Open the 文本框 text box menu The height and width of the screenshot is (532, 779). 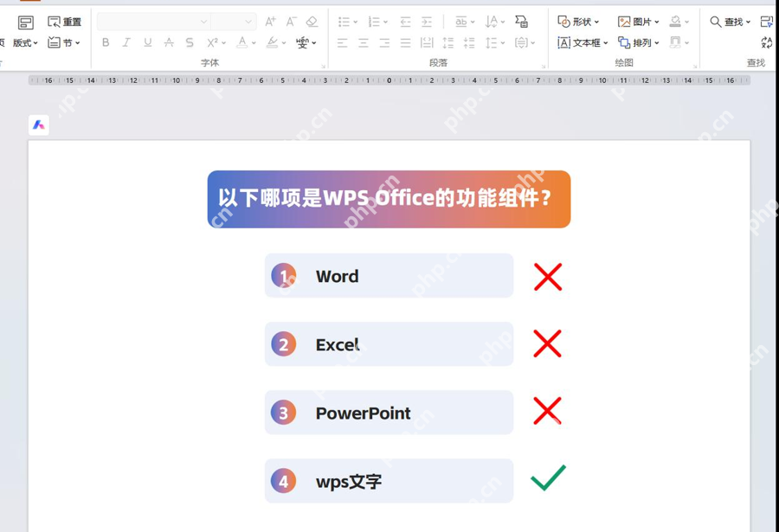point(583,42)
